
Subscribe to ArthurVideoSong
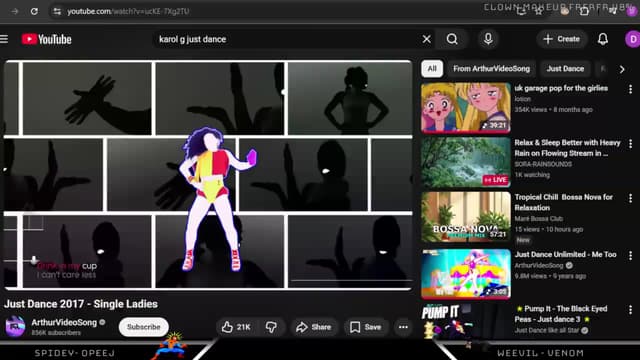(x=143, y=327)
